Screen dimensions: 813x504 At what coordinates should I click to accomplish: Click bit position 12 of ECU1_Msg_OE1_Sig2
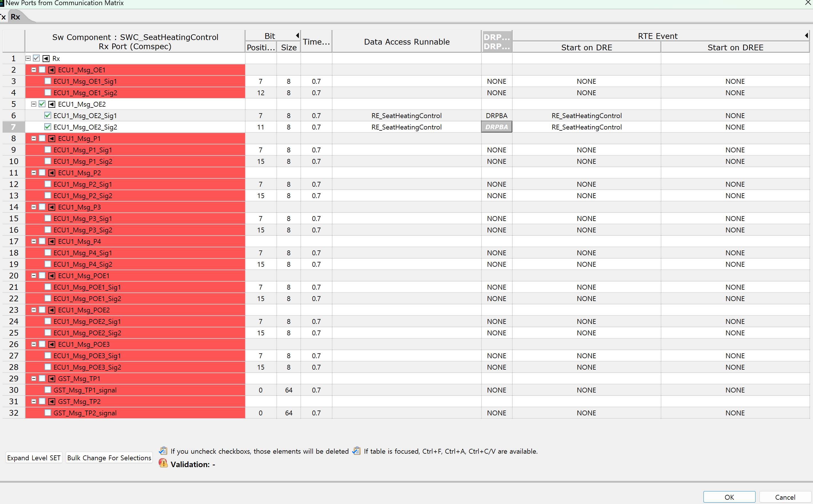(x=261, y=93)
